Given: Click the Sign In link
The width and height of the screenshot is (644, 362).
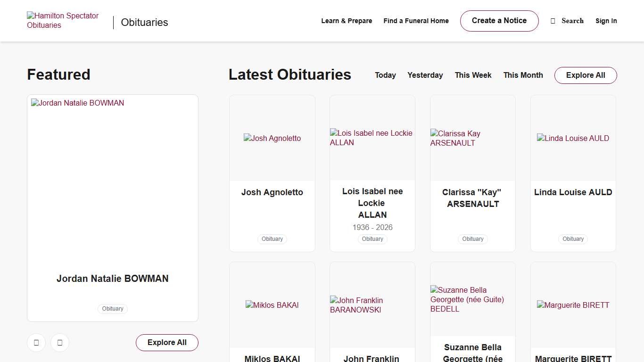Looking at the screenshot, I should (x=606, y=21).
